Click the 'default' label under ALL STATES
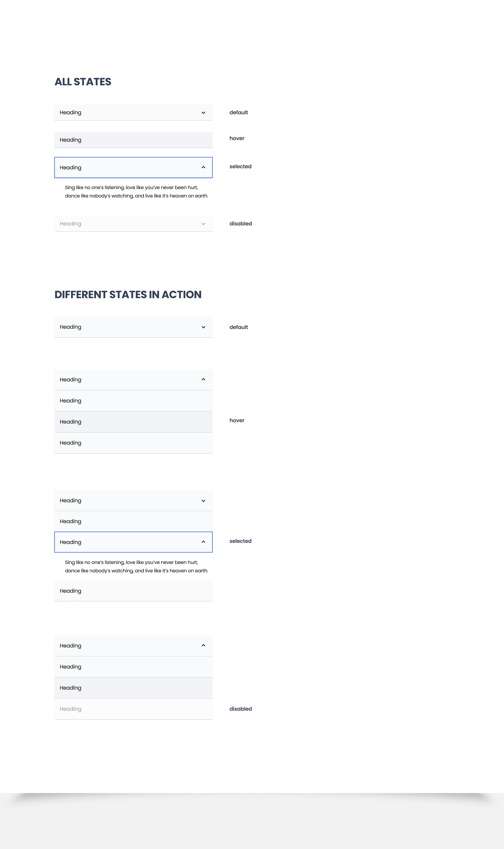Screen dimensions: 504x849 click(x=238, y=113)
